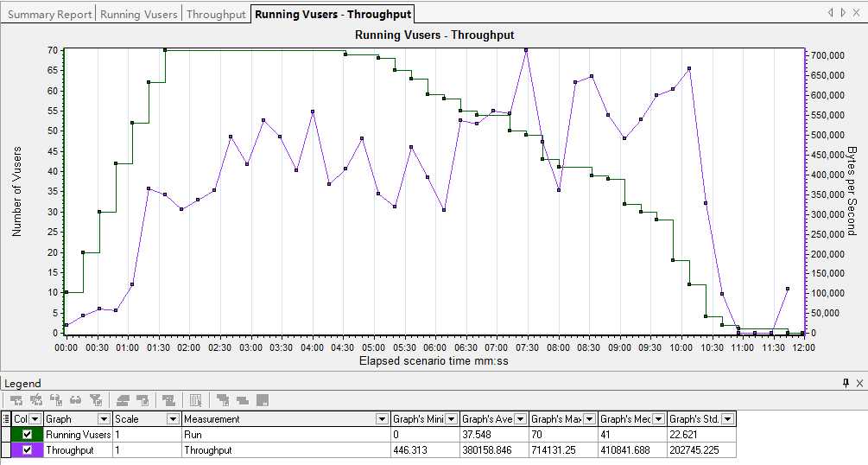Click the sixth Legend toolbar icon
The width and height of the screenshot is (868, 465).
123,400
